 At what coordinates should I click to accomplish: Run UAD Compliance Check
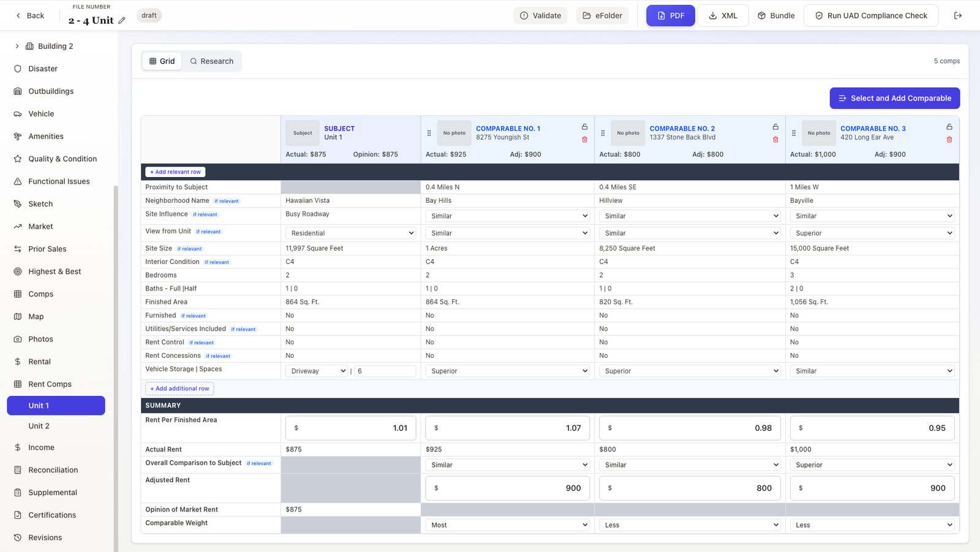tap(870, 15)
